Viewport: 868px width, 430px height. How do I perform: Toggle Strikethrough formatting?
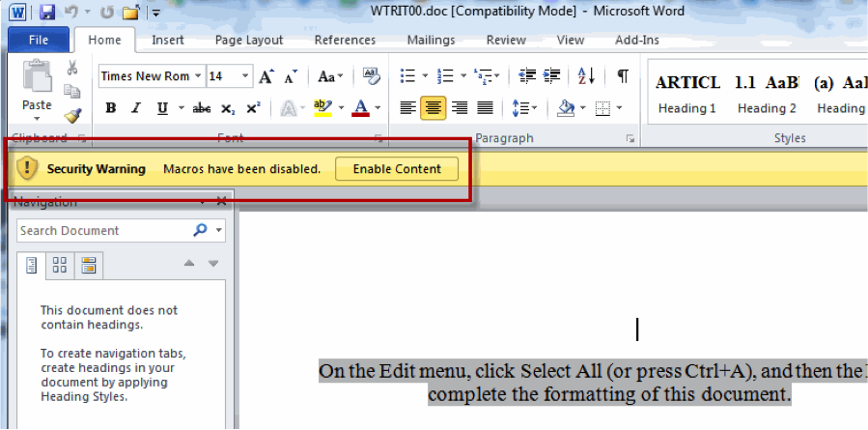click(x=201, y=108)
